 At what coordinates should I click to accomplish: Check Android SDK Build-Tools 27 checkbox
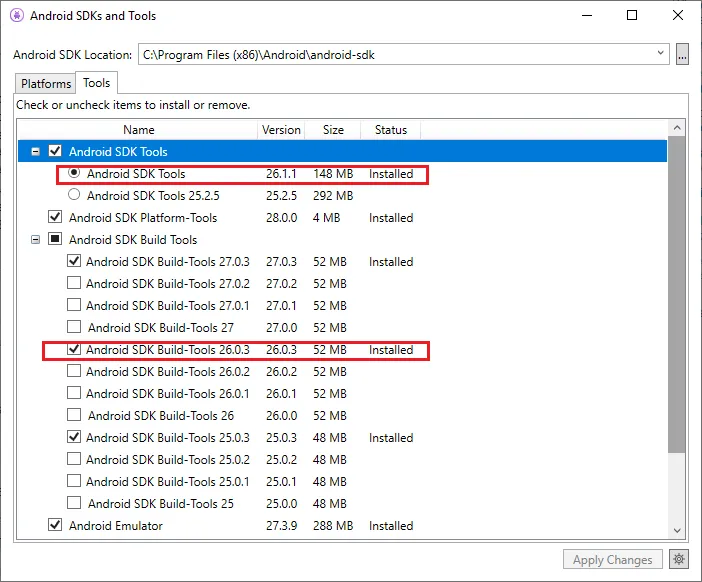click(x=74, y=326)
